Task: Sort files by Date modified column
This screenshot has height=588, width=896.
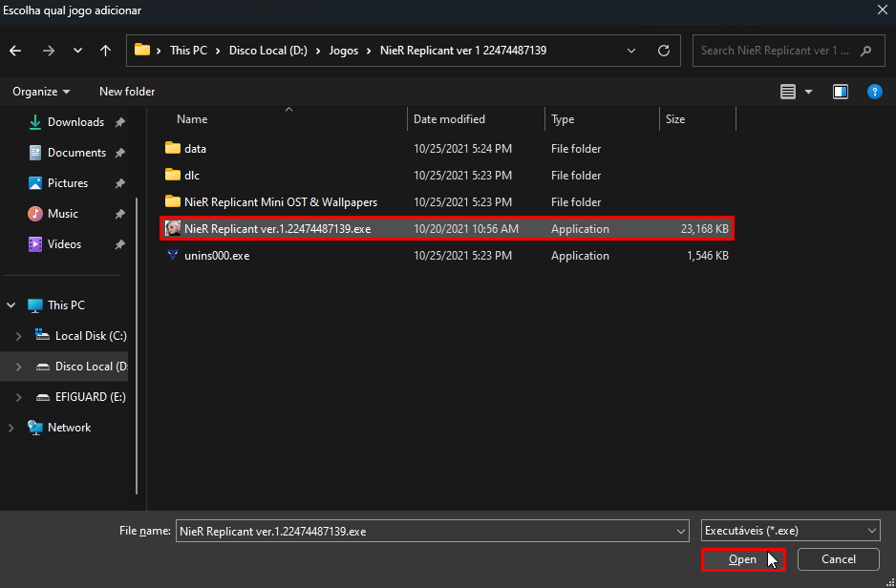Action: tap(449, 119)
